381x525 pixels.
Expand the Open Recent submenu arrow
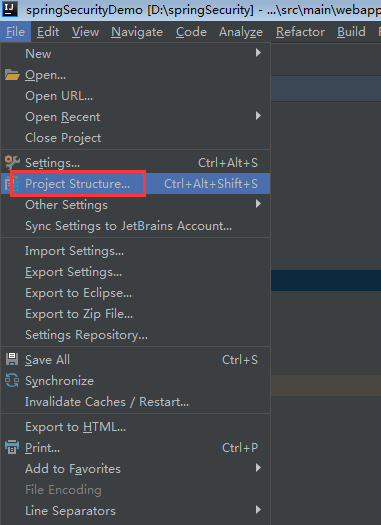coord(258,116)
